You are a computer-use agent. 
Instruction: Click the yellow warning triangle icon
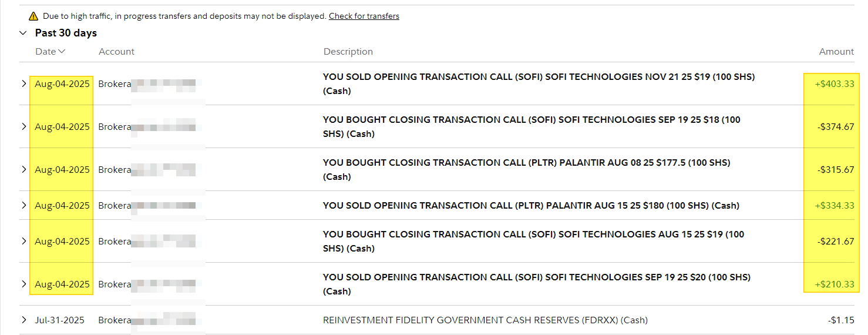pyautogui.click(x=33, y=16)
